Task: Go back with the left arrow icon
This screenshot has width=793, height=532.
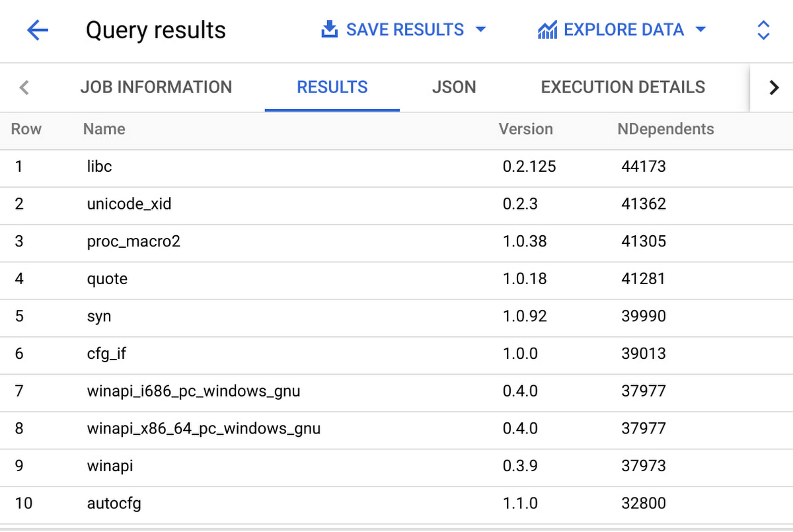Action: tap(37, 30)
